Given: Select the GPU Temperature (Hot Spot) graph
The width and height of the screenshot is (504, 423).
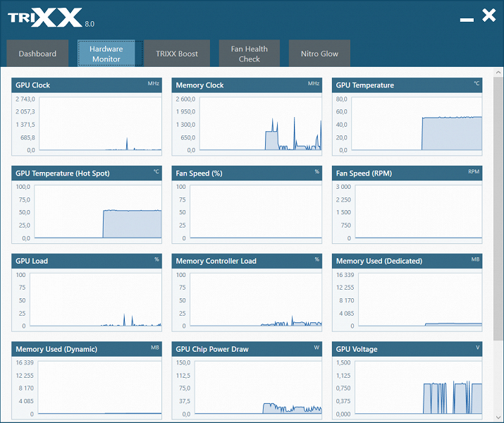Looking at the screenshot, I should click(87, 204).
